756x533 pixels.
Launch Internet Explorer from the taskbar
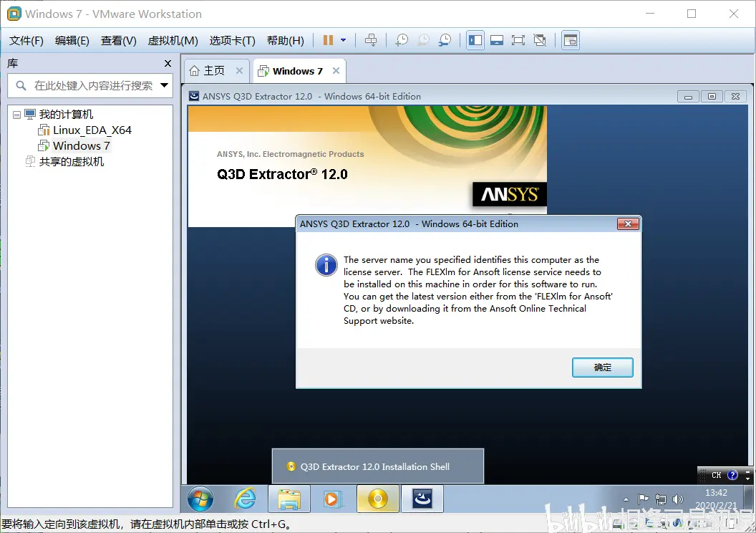pyautogui.click(x=245, y=499)
